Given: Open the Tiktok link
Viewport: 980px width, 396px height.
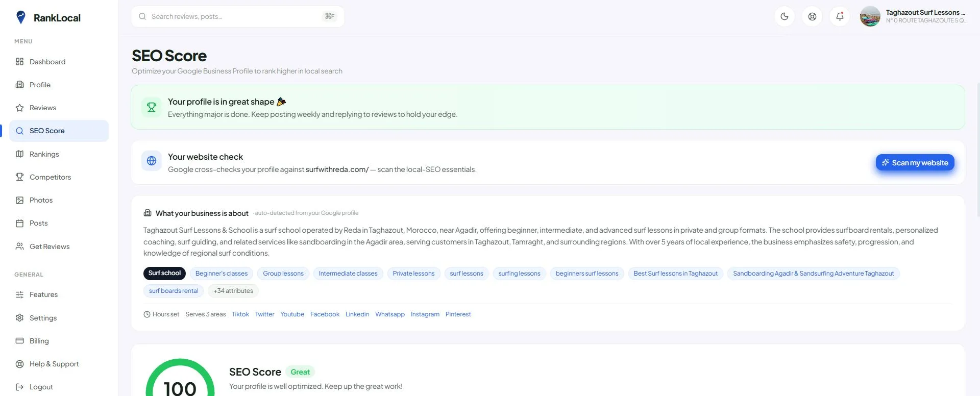Looking at the screenshot, I should (240, 314).
